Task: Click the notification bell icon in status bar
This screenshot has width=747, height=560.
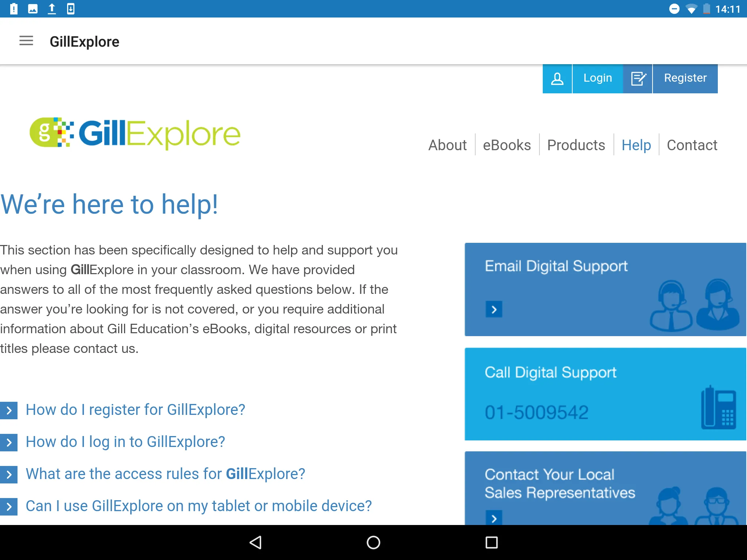Action: tap(13, 8)
